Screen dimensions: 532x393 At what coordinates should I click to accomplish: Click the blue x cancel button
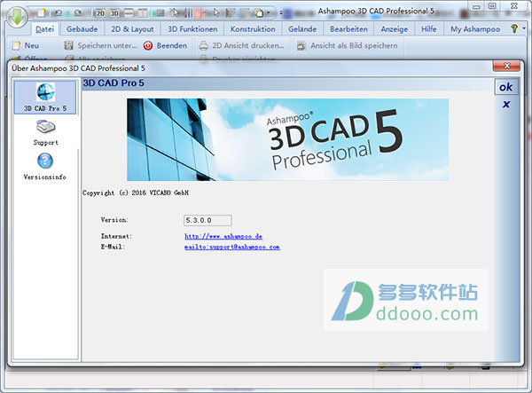pos(506,104)
